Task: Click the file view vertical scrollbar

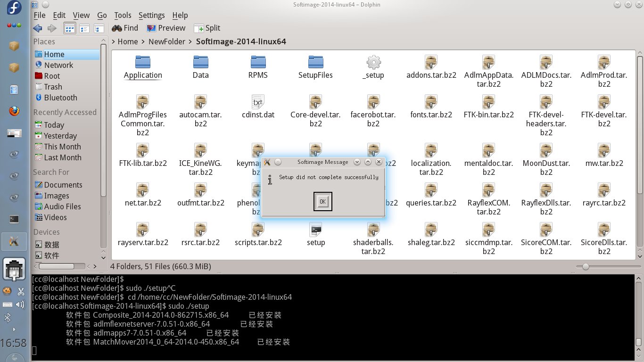Action: click(x=640, y=126)
